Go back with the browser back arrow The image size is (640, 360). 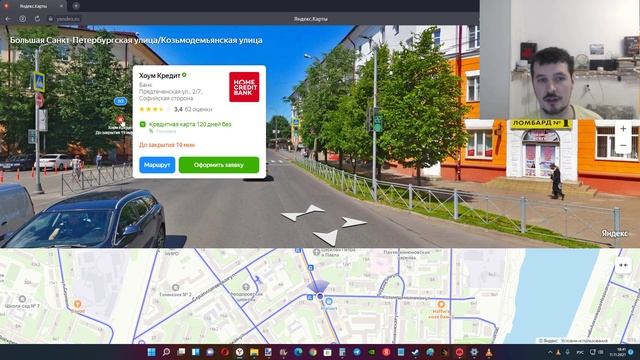pyautogui.click(x=8, y=19)
